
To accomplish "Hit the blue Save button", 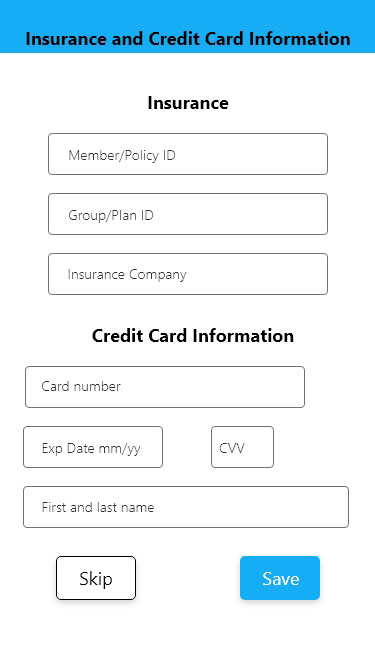I will pos(280,578).
